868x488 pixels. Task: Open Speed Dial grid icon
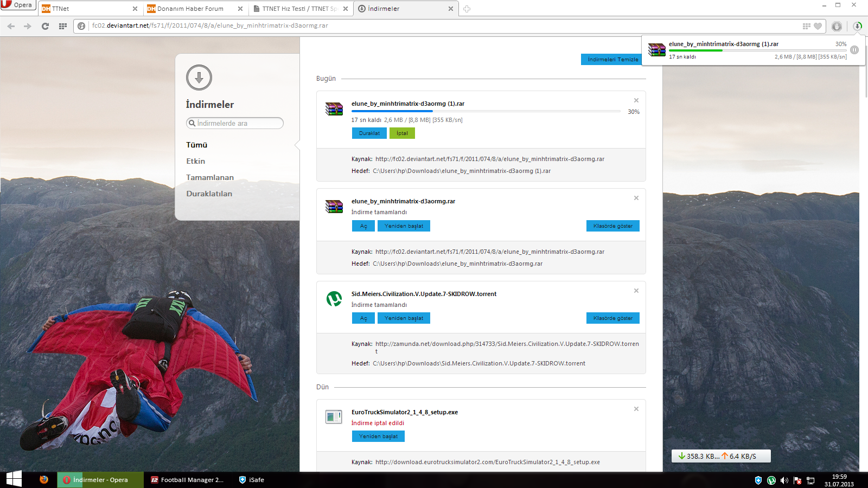[63, 26]
